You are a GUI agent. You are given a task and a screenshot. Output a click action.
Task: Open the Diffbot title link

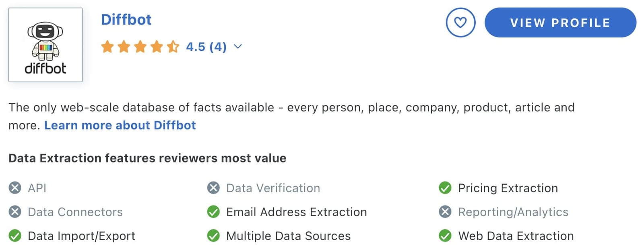126,20
